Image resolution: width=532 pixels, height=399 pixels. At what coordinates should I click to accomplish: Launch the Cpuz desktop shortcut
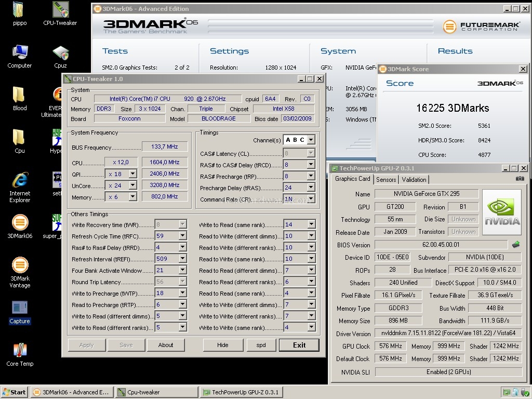60,56
